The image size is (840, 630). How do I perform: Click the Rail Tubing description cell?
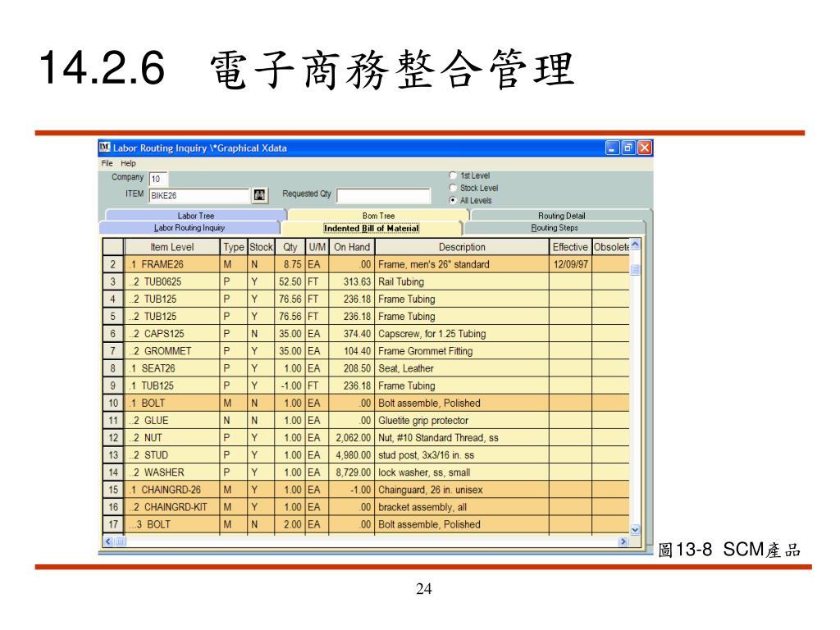(462, 281)
